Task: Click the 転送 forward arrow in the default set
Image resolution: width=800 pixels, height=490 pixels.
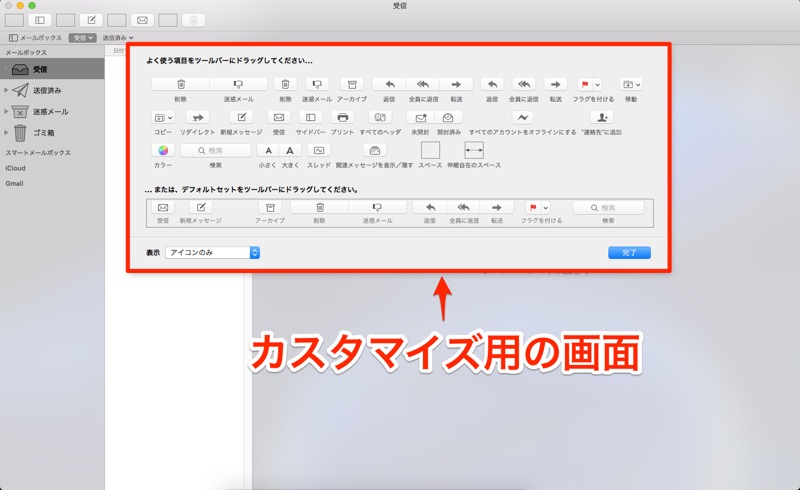Action: pos(496,207)
